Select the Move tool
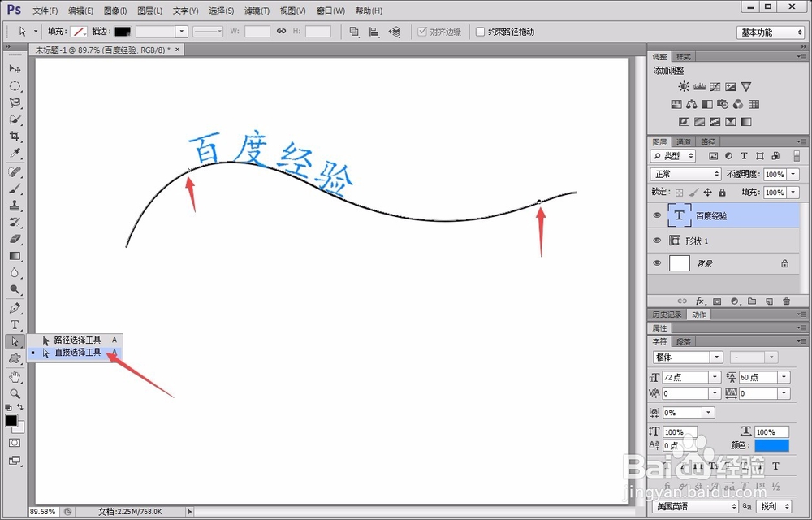The width and height of the screenshot is (812, 520). click(15, 69)
